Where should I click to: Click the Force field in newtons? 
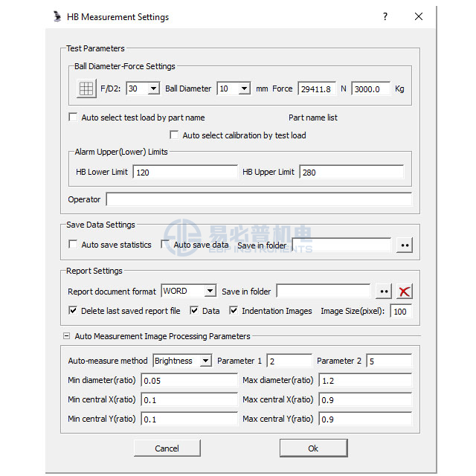pos(317,89)
